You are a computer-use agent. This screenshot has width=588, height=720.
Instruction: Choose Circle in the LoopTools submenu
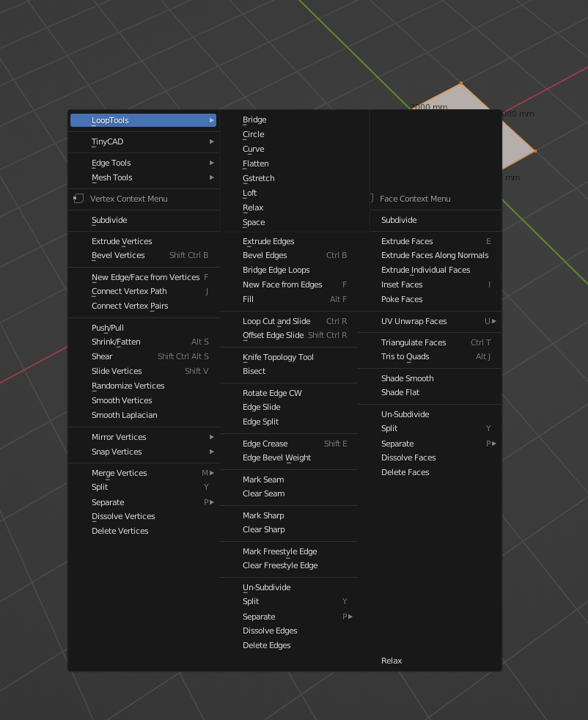point(295,134)
